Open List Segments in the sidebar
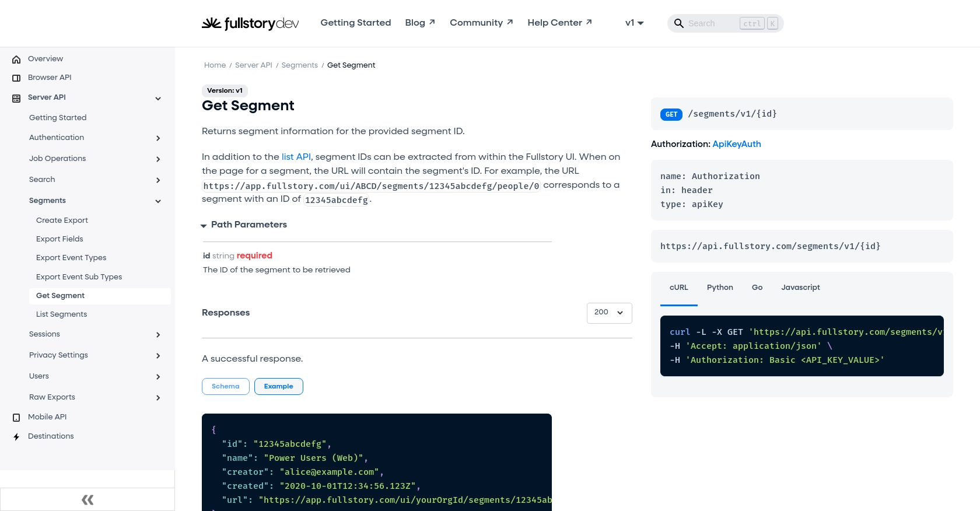 (61, 314)
